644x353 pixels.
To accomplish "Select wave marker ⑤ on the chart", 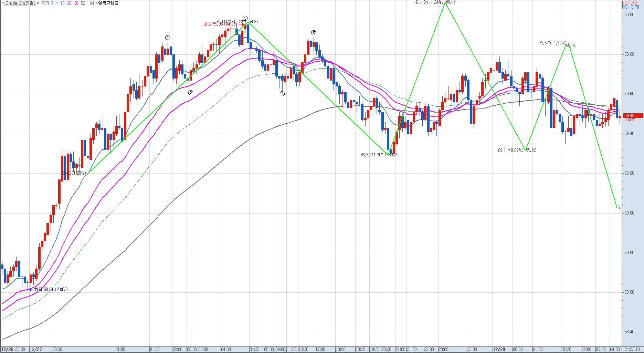I will pyautogui.click(x=313, y=33).
